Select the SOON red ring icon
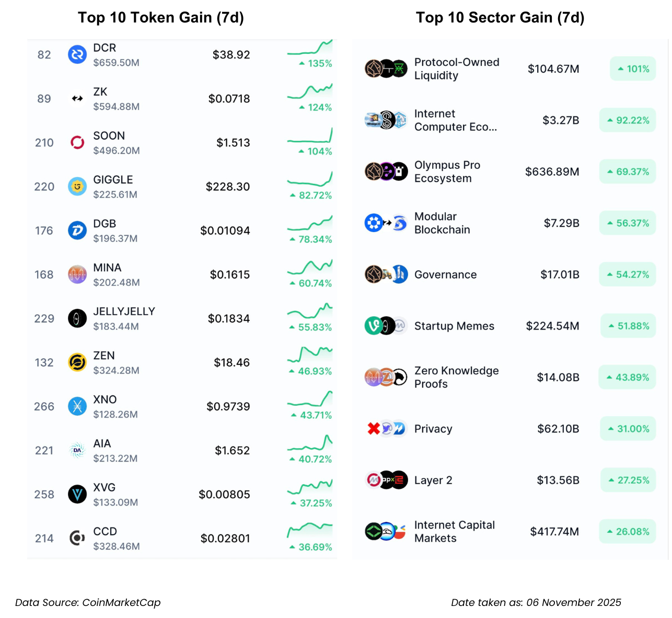The width and height of the screenshot is (672, 618). [77, 142]
